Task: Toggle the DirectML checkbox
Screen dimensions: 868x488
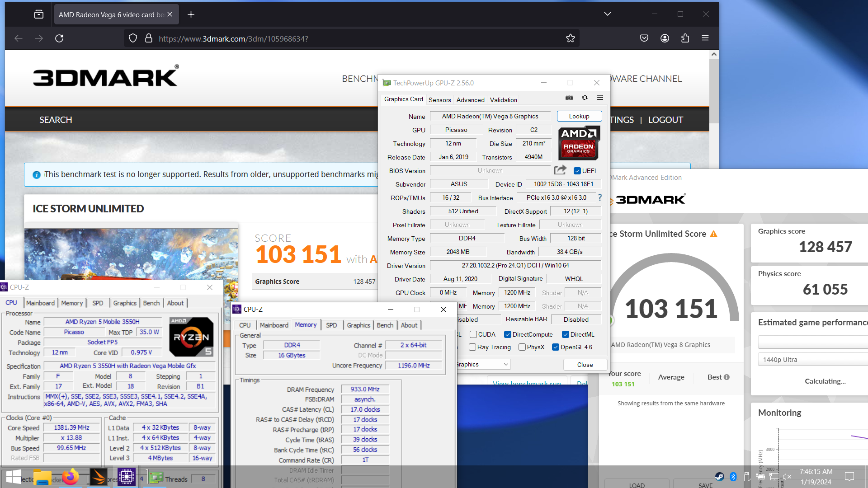Action: (566, 334)
